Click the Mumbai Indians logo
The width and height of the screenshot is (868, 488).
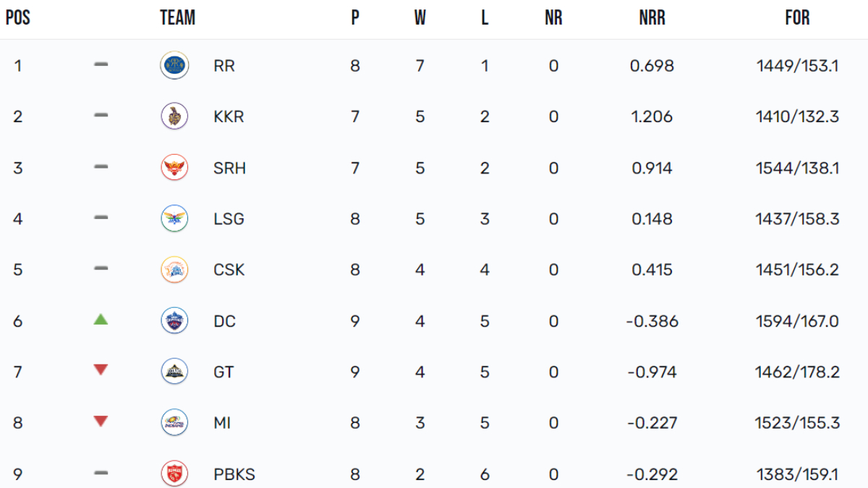pos(174,423)
